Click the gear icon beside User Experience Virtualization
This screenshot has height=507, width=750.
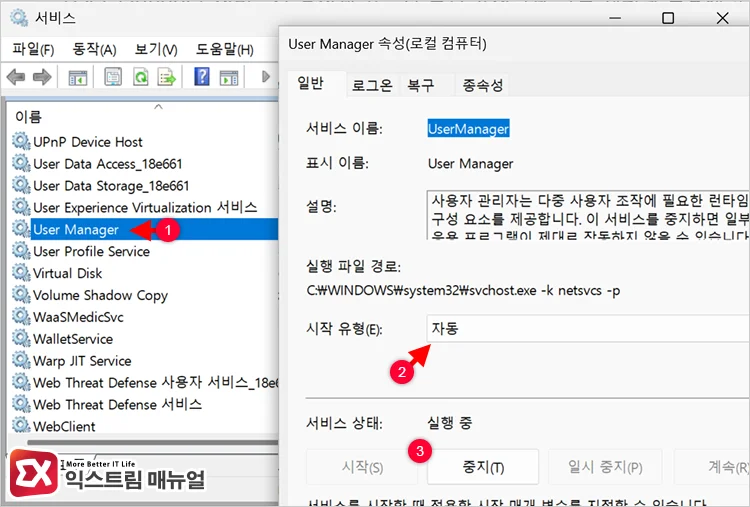point(21,207)
